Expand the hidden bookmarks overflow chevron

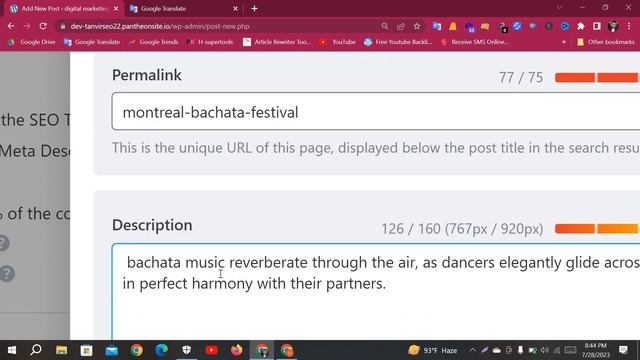pos(564,42)
